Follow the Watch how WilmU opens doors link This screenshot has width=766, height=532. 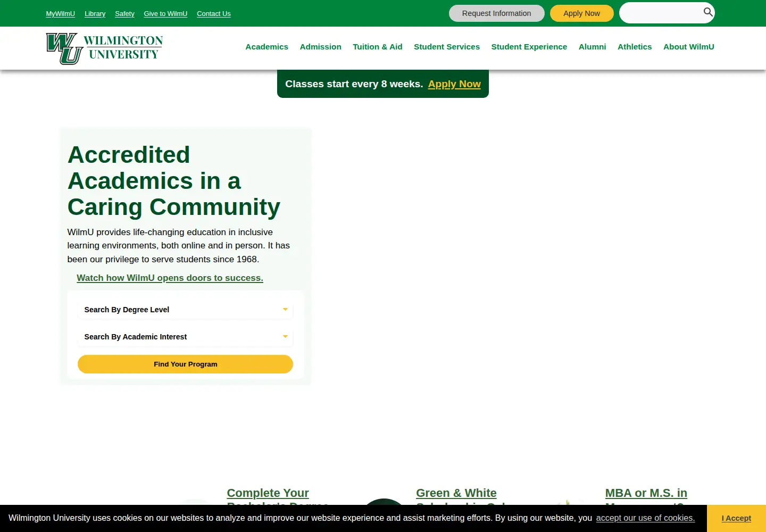(x=170, y=278)
